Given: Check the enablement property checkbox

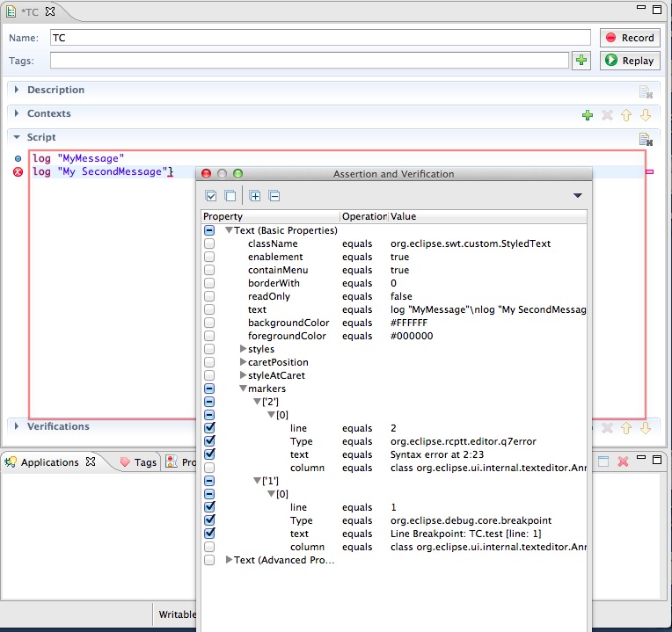Looking at the screenshot, I should (209, 257).
